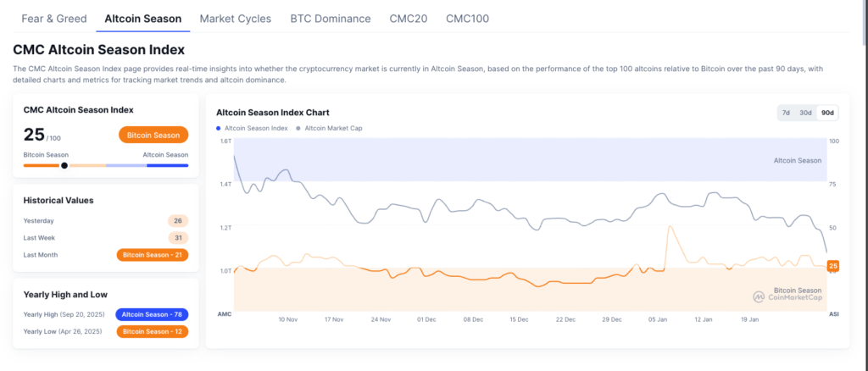
Task: Switch chart range to 30d
Action: (806, 113)
